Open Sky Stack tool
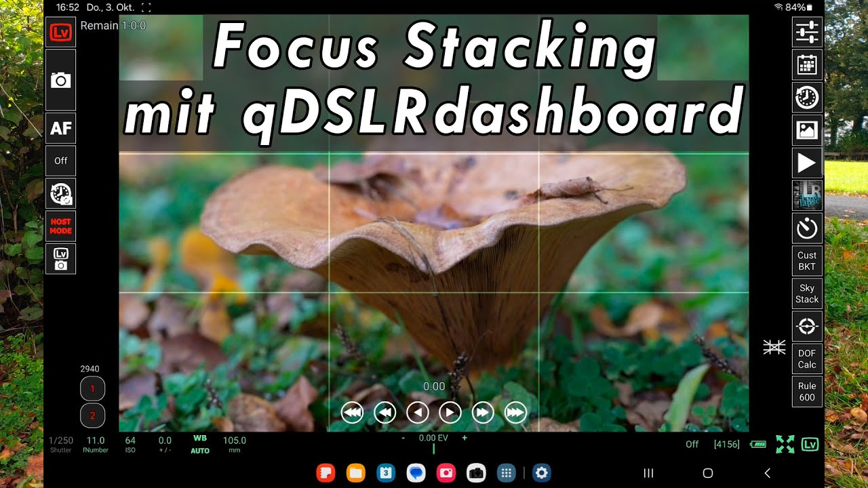868x488 pixels. tap(807, 293)
